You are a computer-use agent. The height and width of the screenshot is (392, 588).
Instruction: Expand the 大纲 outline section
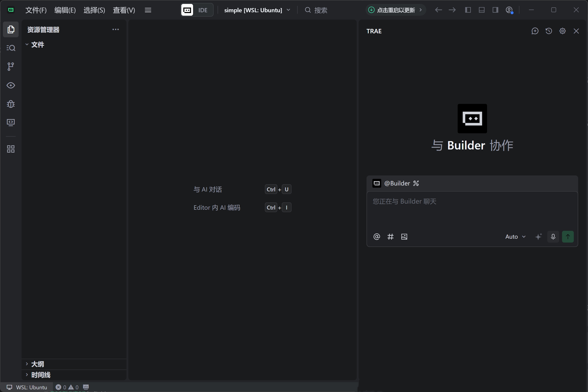pos(37,364)
